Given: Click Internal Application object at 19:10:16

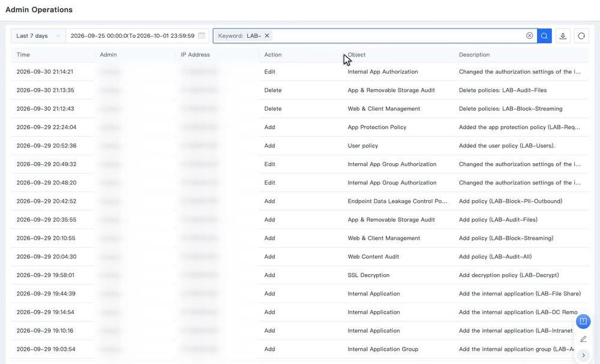Looking at the screenshot, I should (x=373, y=331).
